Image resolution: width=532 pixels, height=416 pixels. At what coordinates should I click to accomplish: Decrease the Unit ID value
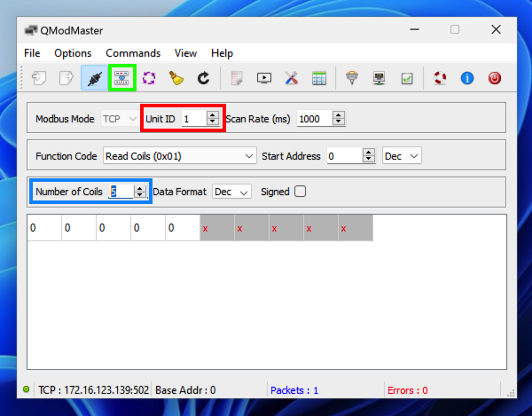(213, 122)
